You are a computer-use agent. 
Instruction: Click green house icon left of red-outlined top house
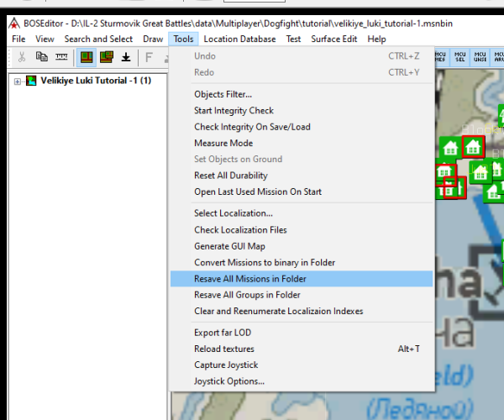[450, 148]
